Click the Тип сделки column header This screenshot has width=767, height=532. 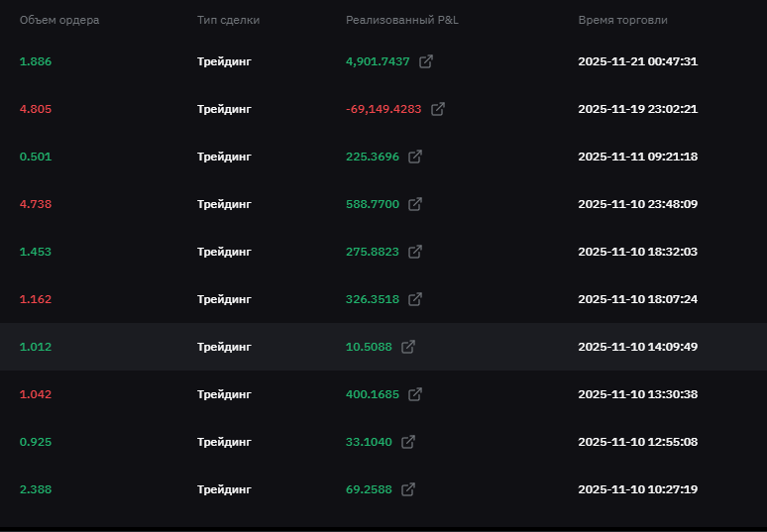228,20
